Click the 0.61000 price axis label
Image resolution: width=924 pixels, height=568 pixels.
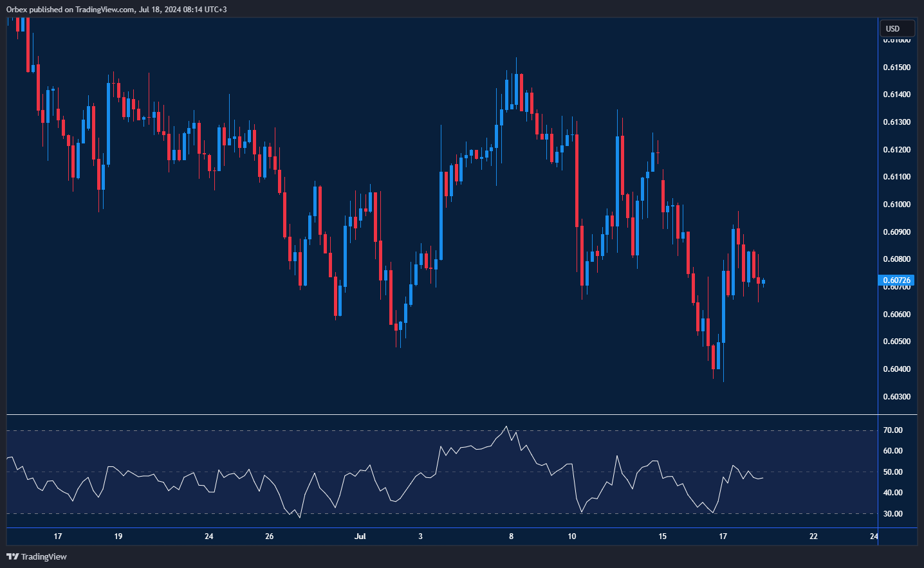[896, 205]
